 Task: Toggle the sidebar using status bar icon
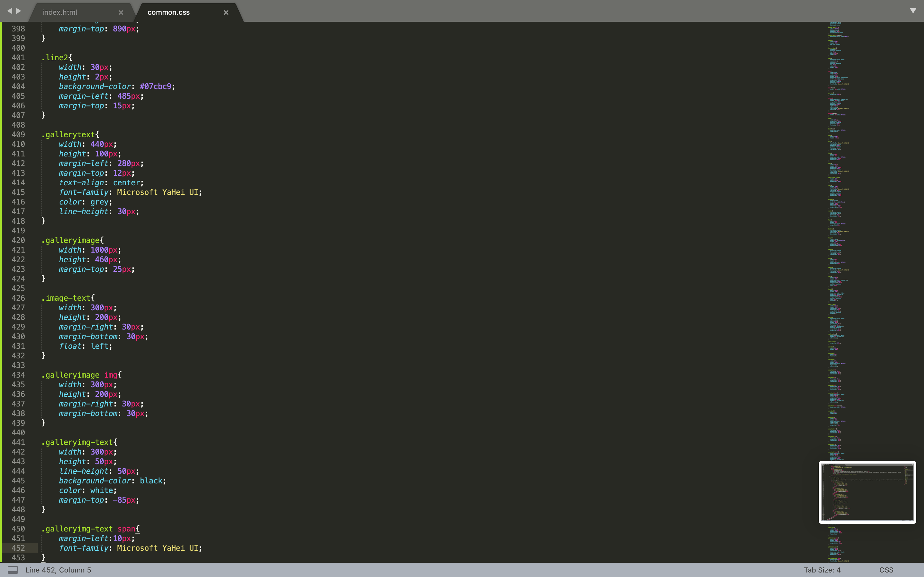(x=13, y=570)
